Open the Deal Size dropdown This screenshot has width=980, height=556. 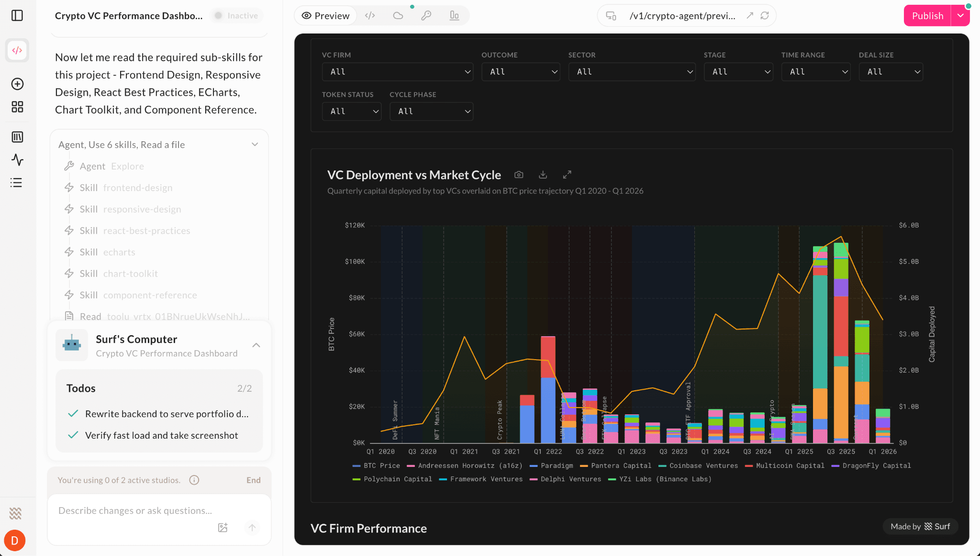(x=891, y=72)
